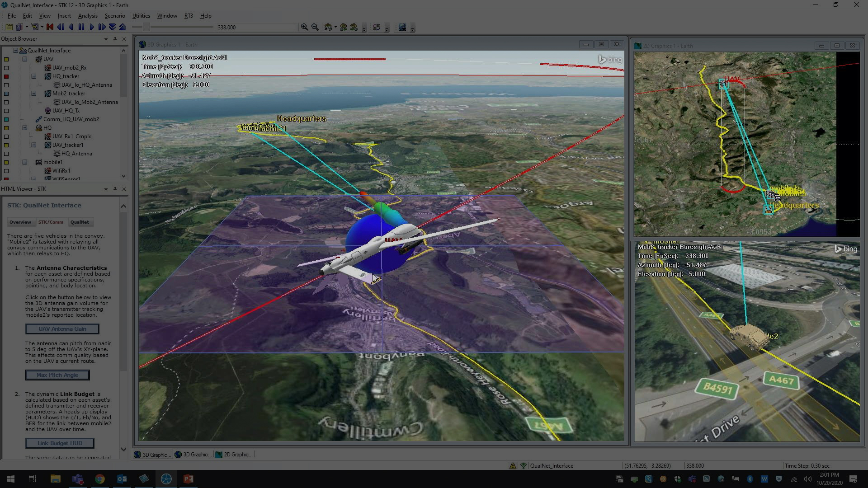Click the UAV Antenna Gain button
The width and height of the screenshot is (868, 488).
pyautogui.click(x=62, y=329)
